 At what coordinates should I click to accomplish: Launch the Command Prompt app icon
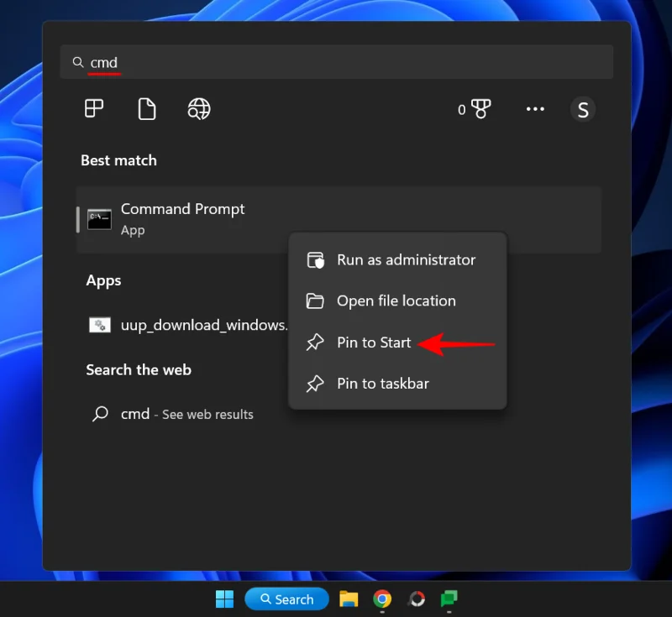(x=99, y=219)
